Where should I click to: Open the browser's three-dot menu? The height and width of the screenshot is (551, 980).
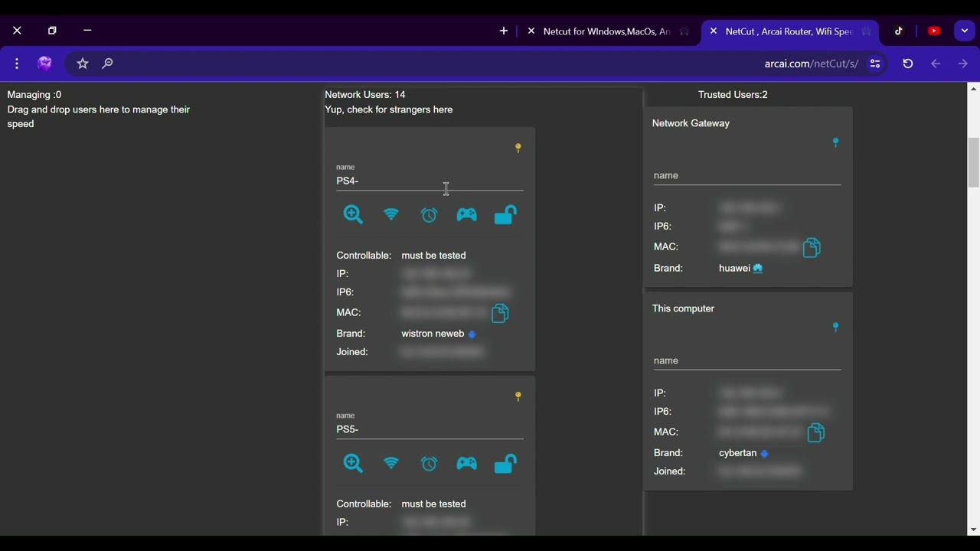[17, 64]
